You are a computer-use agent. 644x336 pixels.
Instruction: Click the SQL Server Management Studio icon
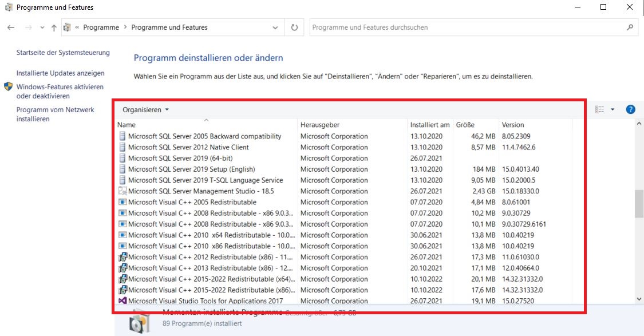click(122, 191)
